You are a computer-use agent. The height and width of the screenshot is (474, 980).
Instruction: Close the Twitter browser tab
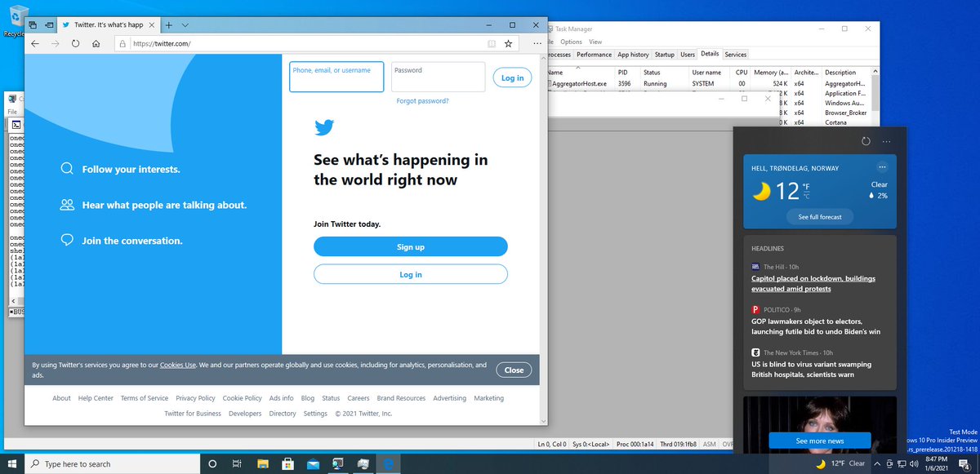153,25
